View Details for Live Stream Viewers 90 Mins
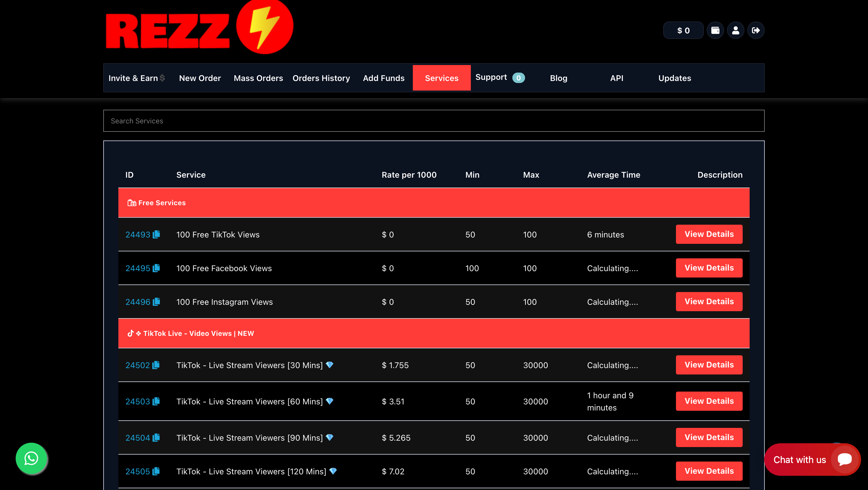This screenshot has height=490, width=868. click(709, 437)
